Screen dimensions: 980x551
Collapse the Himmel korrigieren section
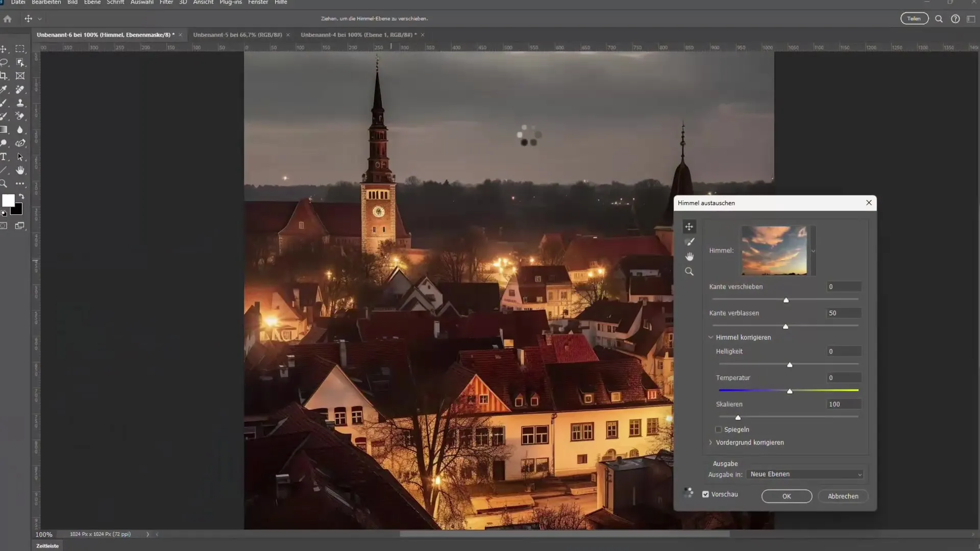point(710,337)
